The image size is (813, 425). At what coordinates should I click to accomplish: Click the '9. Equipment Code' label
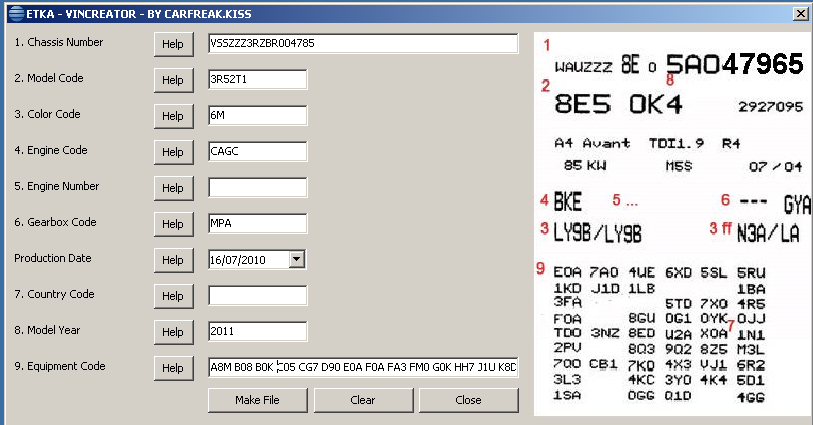coord(60,366)
